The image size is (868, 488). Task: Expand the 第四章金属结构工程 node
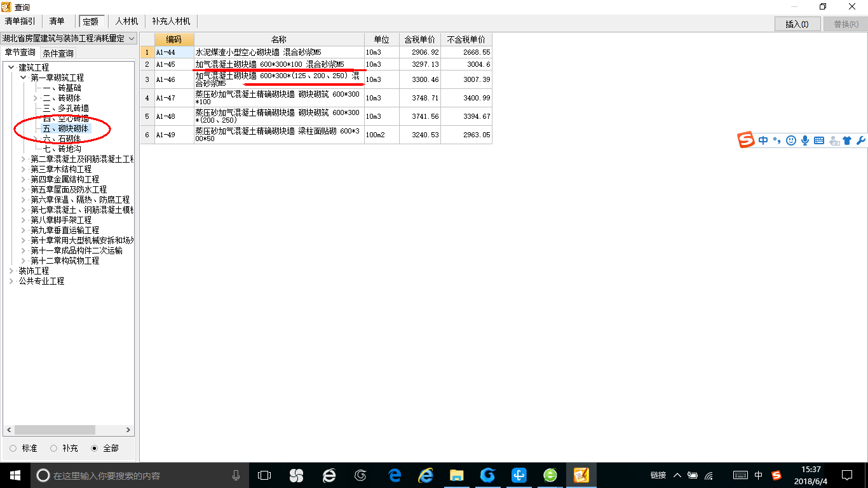click(24, 179)
